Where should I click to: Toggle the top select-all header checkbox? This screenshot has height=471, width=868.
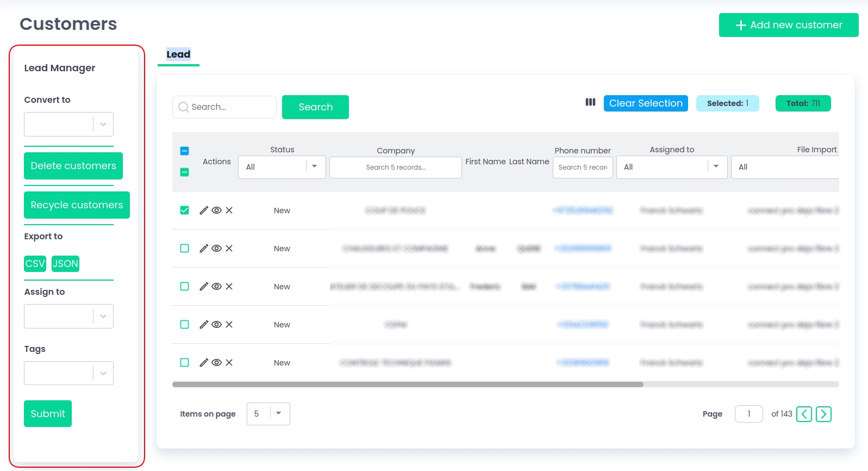tap(185, 151)
